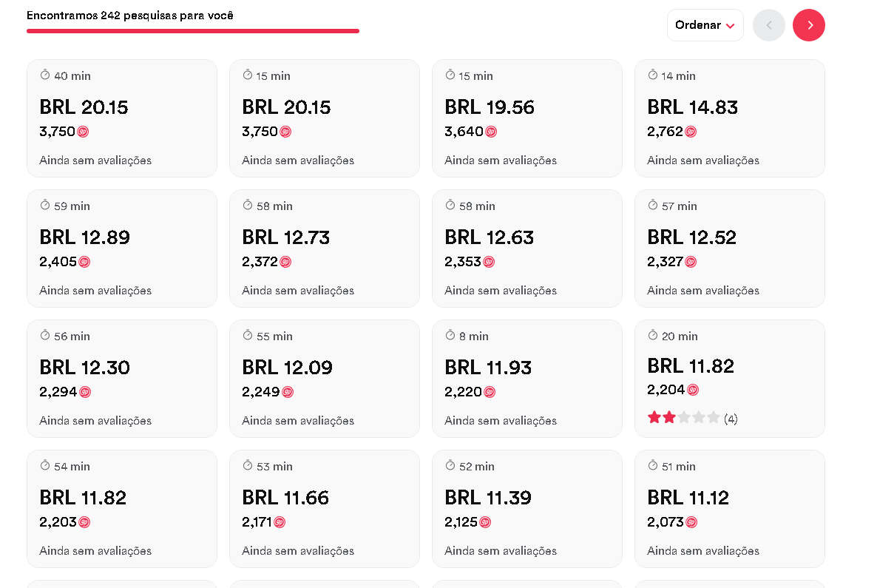This screenshot has width=877, height=588.
Task: Click 'Ainda sem avaliações' on the BRL 19.56 card
Action: coord(500,160)
